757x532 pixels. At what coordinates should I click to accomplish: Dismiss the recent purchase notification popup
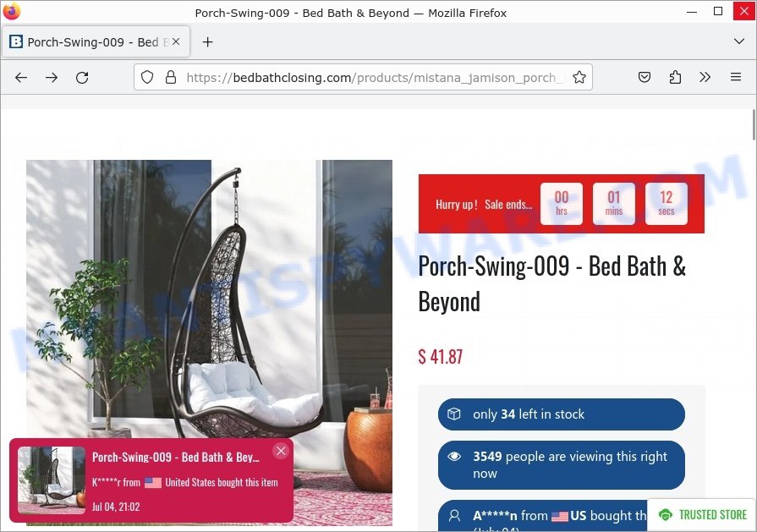[281, 451]
